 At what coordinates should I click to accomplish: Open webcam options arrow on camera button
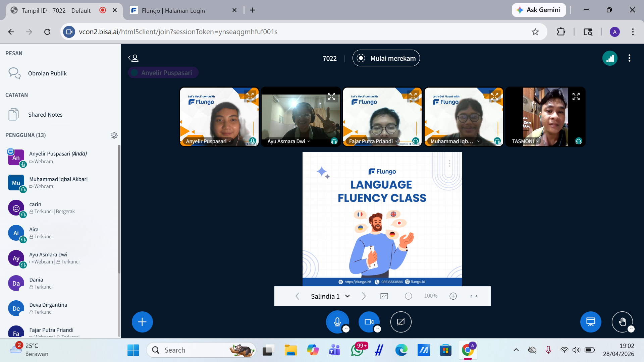click(377, 329)
